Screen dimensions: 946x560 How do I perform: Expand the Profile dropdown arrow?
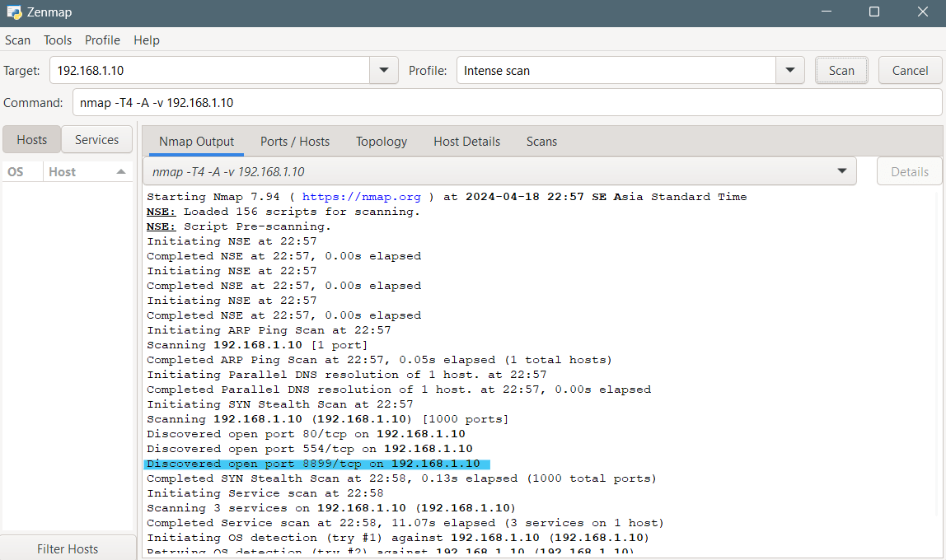point(789,71)
